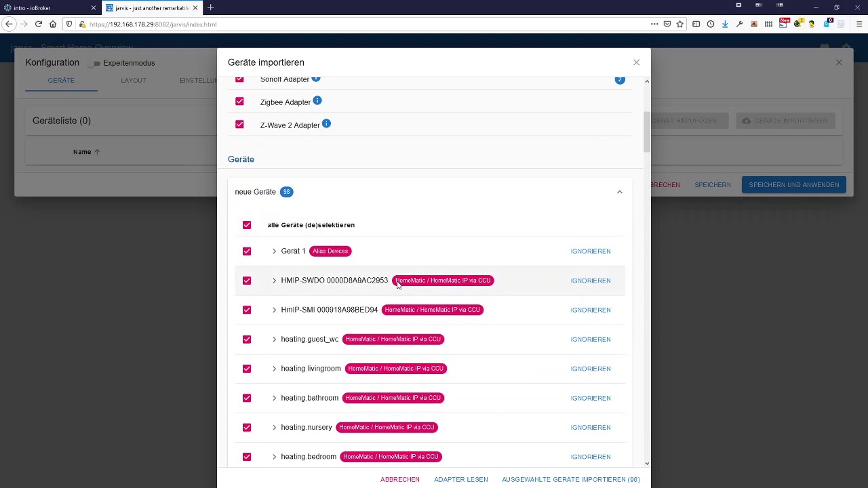Close the Konfiguration panel behind the dialog
This screenshot has width=868, height=488.
839,62
